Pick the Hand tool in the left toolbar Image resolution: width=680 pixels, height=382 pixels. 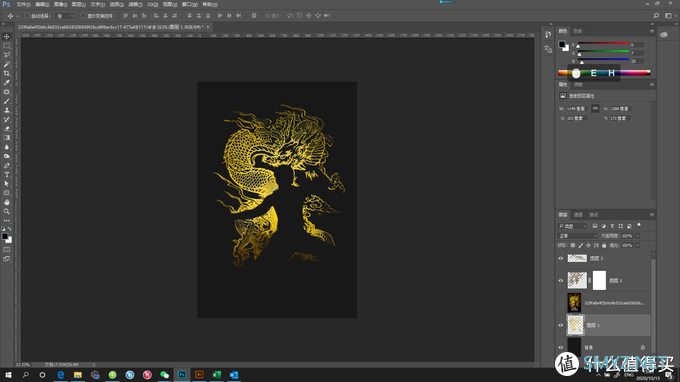tap(7, 202)
